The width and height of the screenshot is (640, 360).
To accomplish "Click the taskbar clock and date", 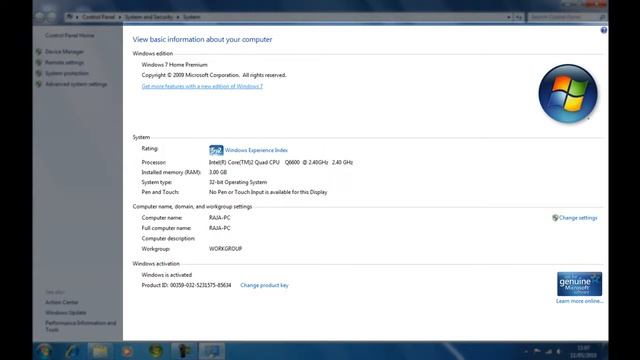I will (x=584, y=351).
